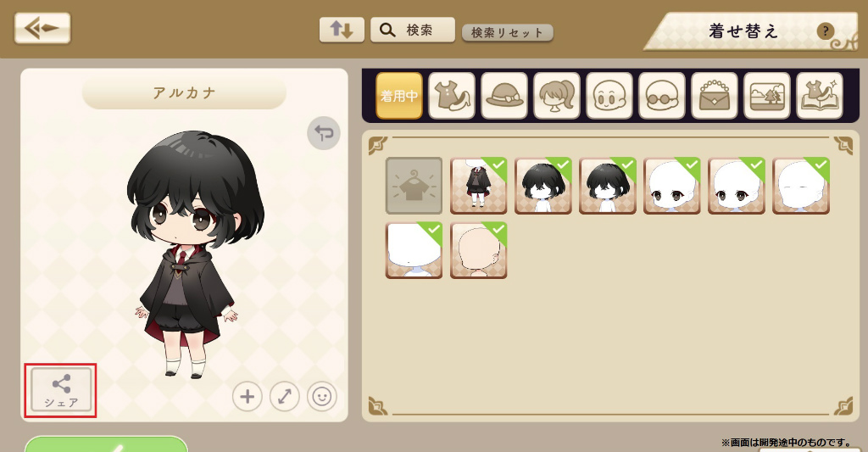Screen dimensions: 868x452
Task: Open the 検索 search button
Action: point(413,30)
